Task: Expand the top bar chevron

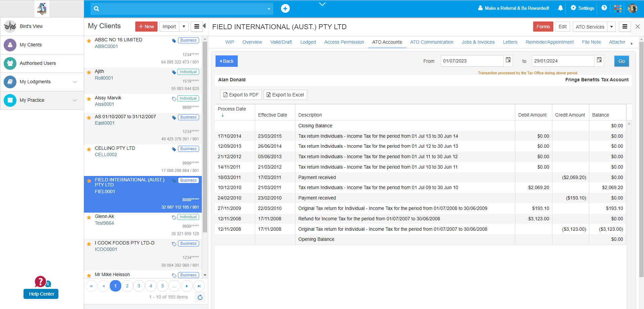Action: click(x=322, y=4)
